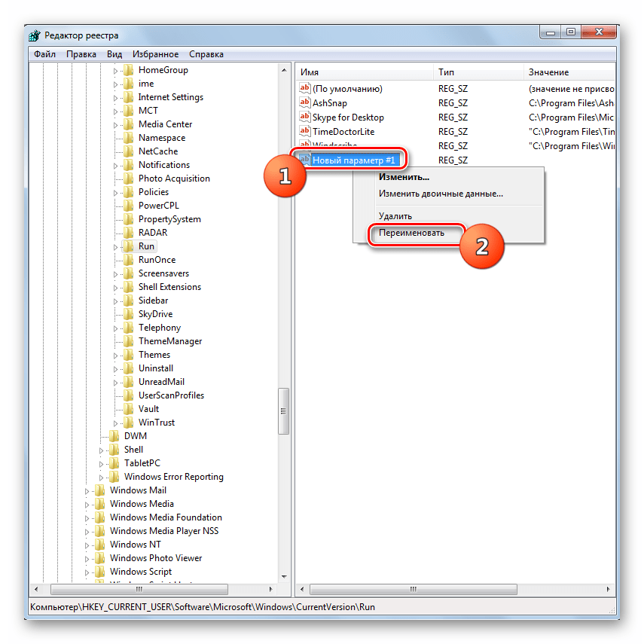644x644 pixels.
Task: Click the tree pane scroll-down arrow
Action: point(284,577)
